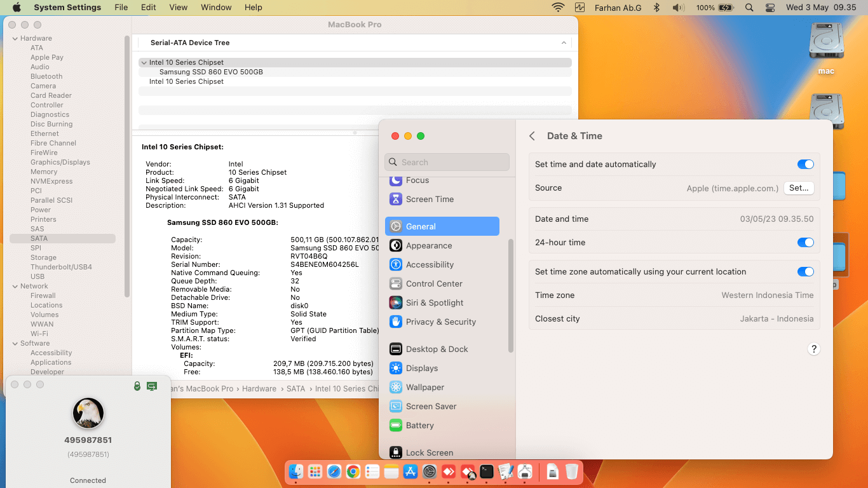This screenshot has height=488, width=868.
Task: Click the Wallpaper sidebar icon
Action: coord(395,387)
